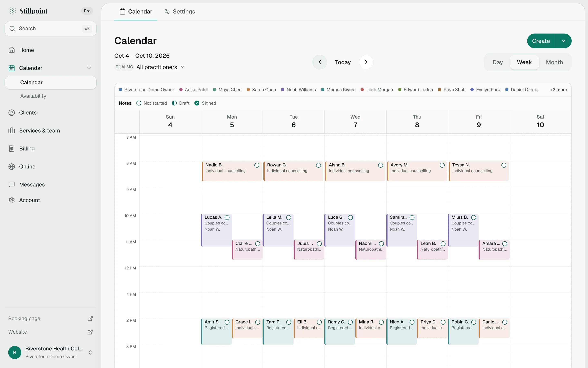
Task: Toggle note status circle on Tessa N. appointment
Action: point(504,165)
